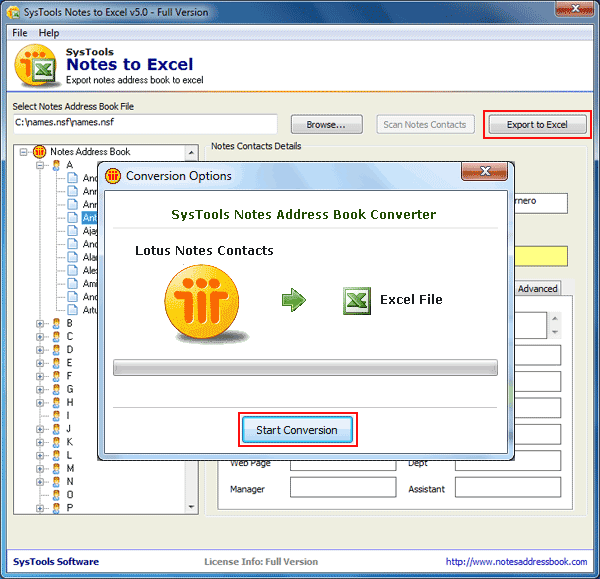The height and width of the screenshot is (579, 600).
Task: Click the person icon for group D
Action: [56, 350]
